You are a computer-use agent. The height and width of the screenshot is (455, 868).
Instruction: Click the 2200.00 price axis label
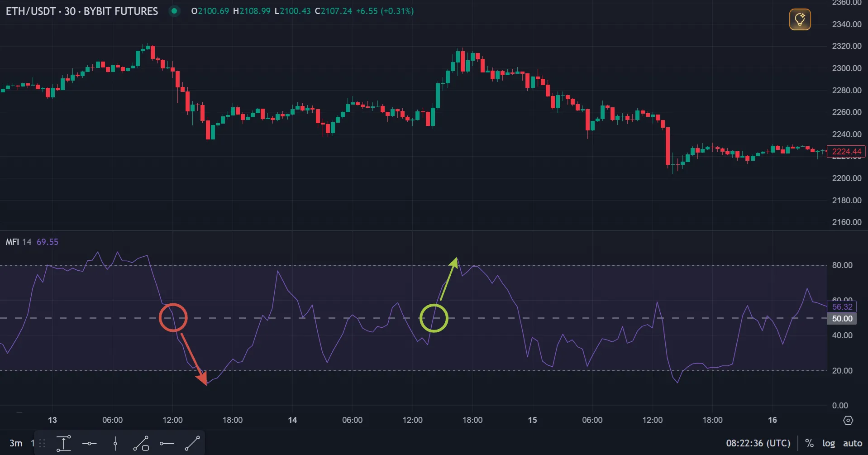pyautogui.click(x=847, y=178)
